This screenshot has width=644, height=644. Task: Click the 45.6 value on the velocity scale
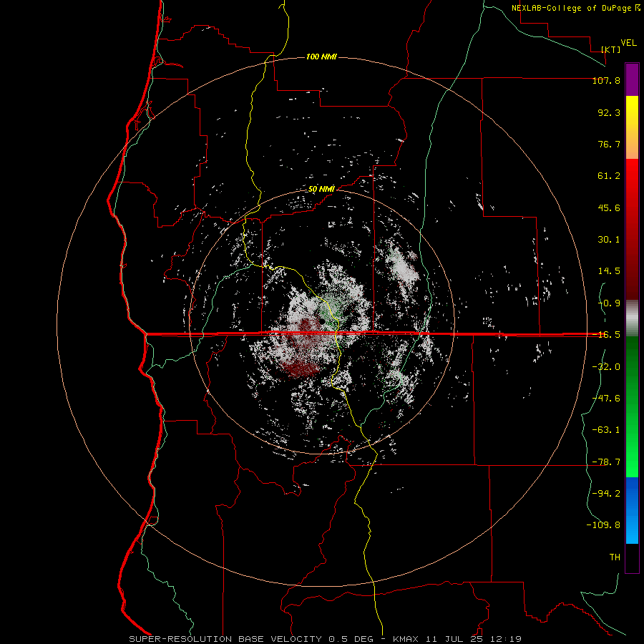609,208
